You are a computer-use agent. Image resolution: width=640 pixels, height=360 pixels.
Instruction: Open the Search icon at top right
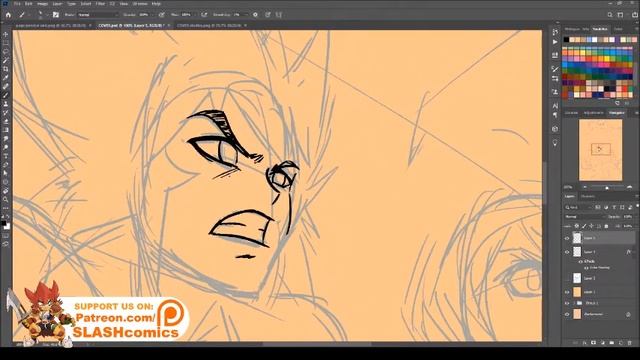[x=610, y=15]
